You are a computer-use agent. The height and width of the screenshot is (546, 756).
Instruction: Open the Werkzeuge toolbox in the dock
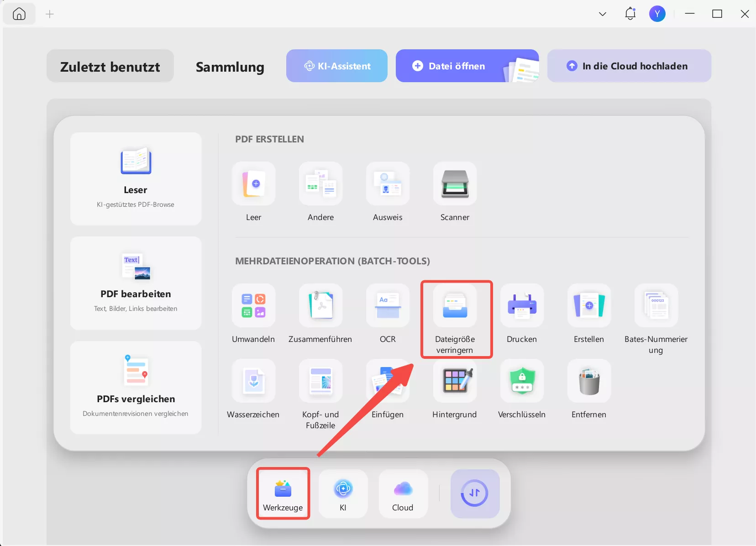coord(283,493)
